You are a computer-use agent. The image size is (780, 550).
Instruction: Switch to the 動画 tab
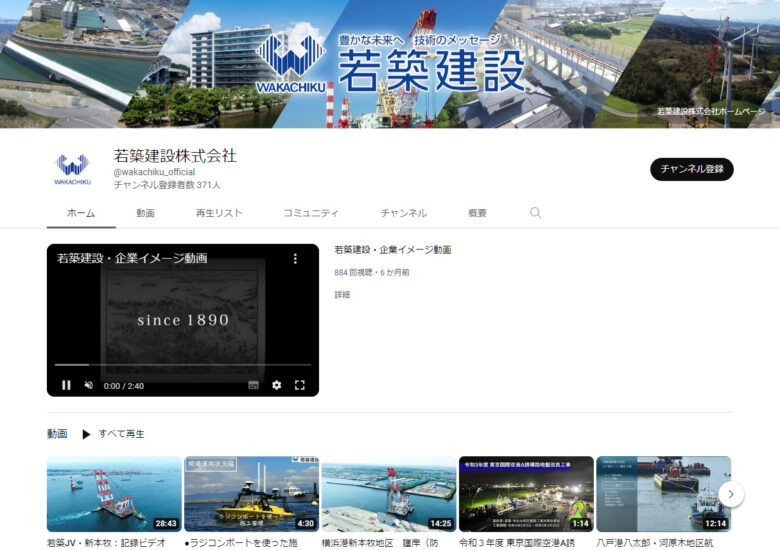(145, 213)
